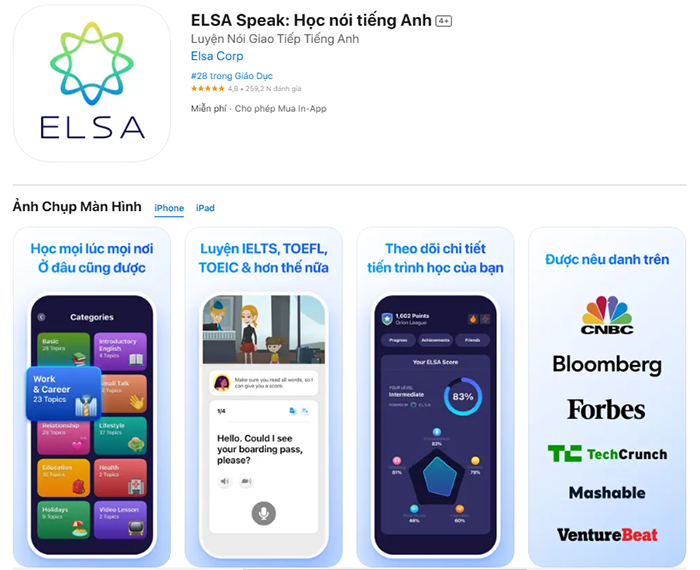Switch to the iPad screenshots tab
The height and width of the screenshot is (570, 700).
pos(205,208)
